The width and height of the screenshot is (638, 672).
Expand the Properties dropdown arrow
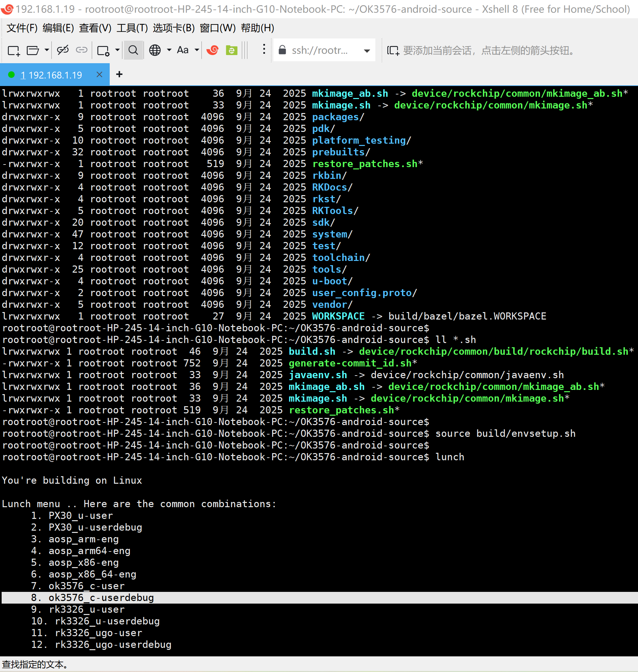coord(117,50)
